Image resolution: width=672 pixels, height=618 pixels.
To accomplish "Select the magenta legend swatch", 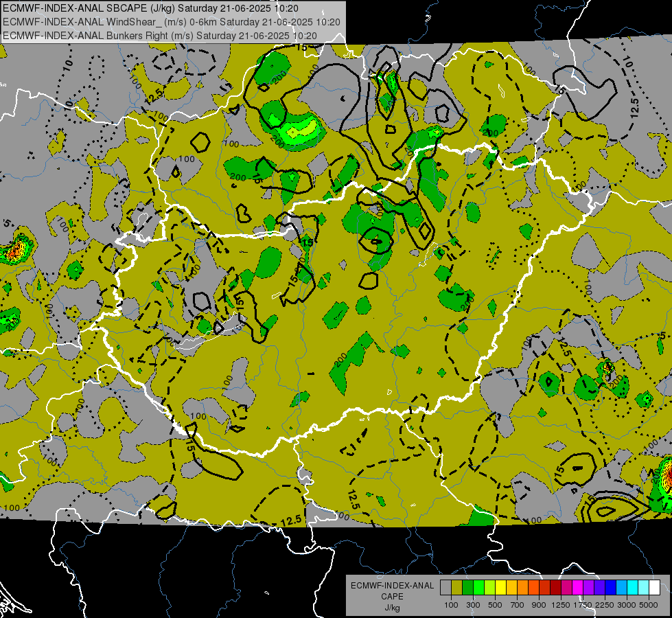I will 578,588.
